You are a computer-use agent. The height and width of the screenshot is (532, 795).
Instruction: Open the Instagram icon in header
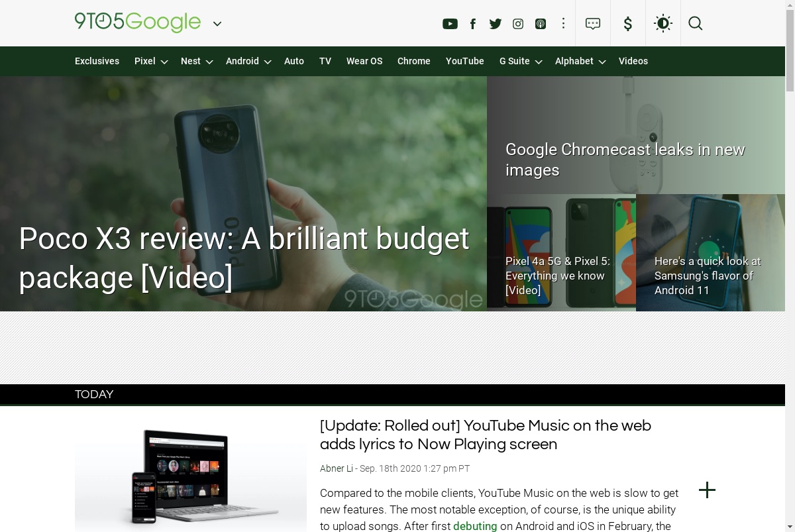[x=518, y=24]
